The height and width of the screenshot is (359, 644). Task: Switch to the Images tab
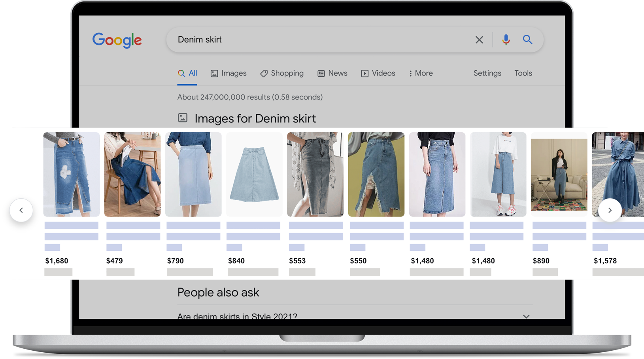tap(228, 73)
